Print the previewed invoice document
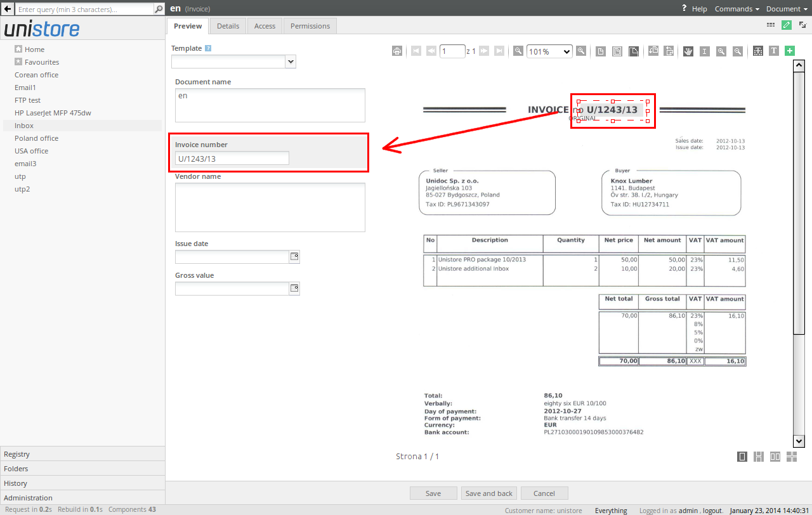Viewport: 812px width, 515px height. pyautogui.click(x=397, y=51)
